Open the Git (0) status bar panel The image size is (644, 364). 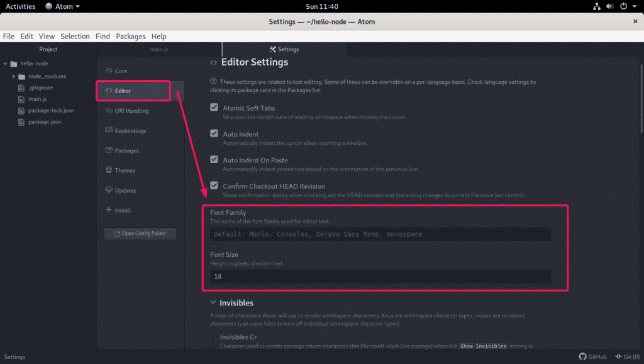(x=627, y=356)
